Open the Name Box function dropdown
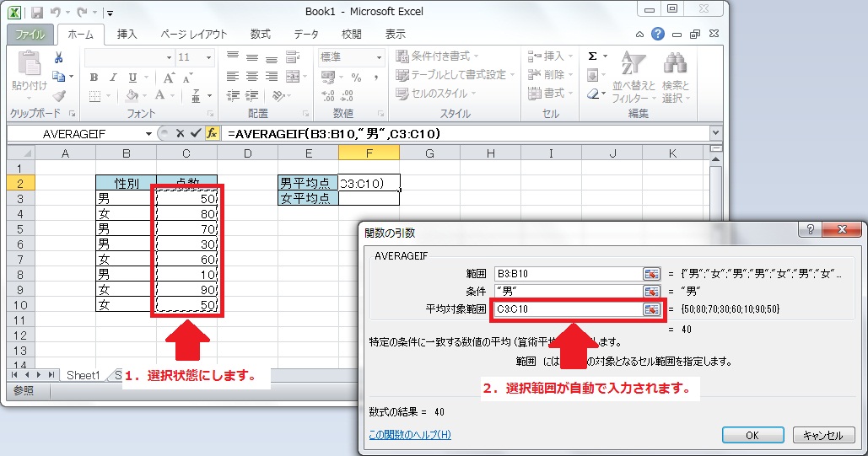Image resolution: width=868 pixels, height=456 pixels. [x=148, y=134]
